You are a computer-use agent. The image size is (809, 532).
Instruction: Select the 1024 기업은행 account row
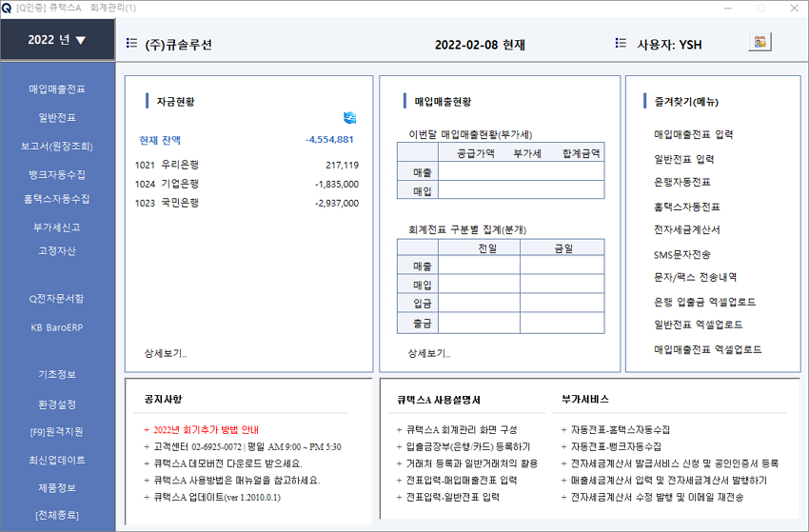coord(247,185)
